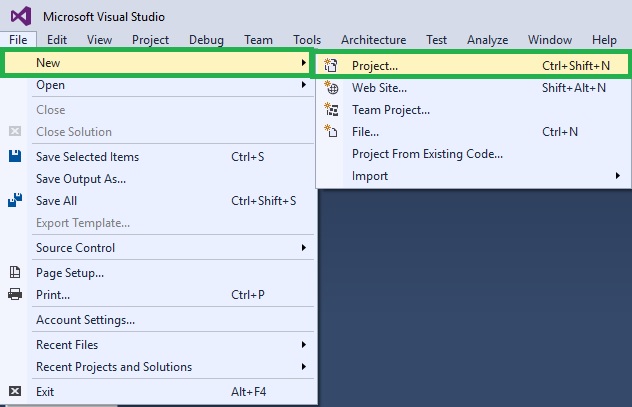Click the Visual Studio logo icon
The width and height of the screenshot is (632, 407).
tap(18, 16)
